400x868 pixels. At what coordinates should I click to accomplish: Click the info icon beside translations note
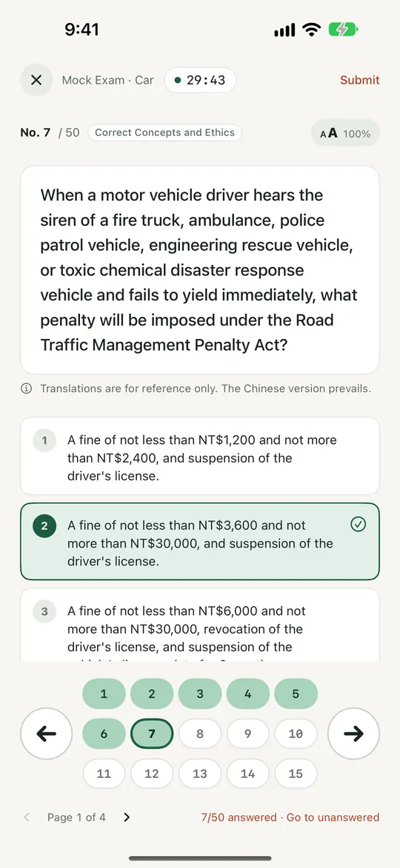click(x=26, y=388)
